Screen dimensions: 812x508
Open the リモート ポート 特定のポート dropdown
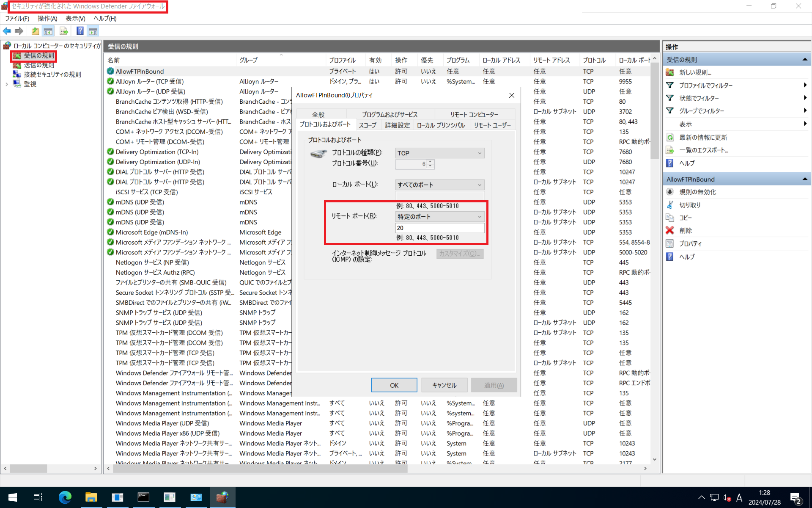coord(439,217)
